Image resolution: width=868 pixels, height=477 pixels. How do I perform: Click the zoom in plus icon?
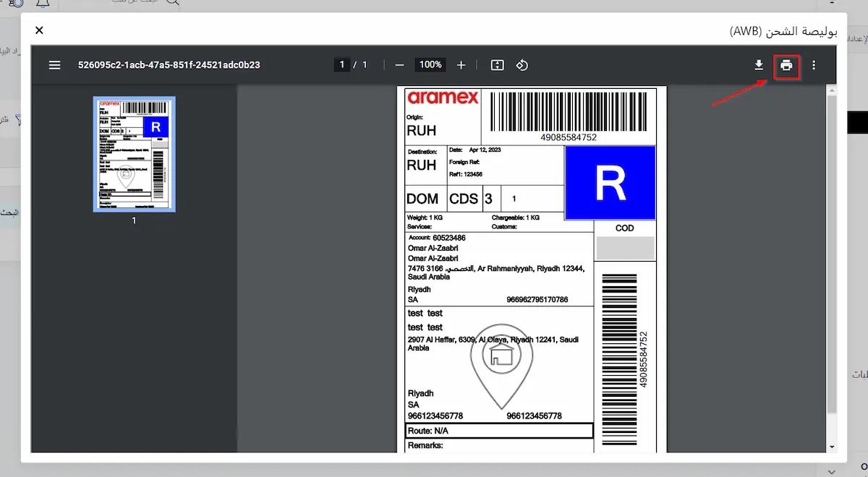point(461,65)
